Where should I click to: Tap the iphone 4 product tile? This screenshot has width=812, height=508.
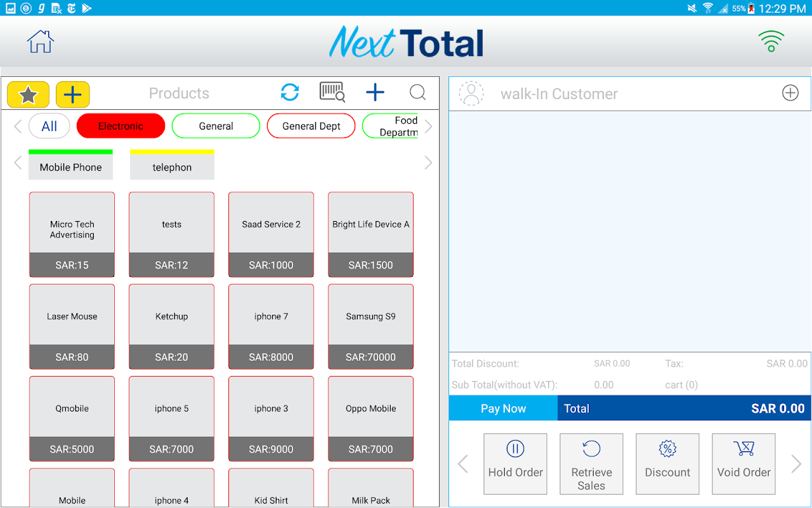171,488
